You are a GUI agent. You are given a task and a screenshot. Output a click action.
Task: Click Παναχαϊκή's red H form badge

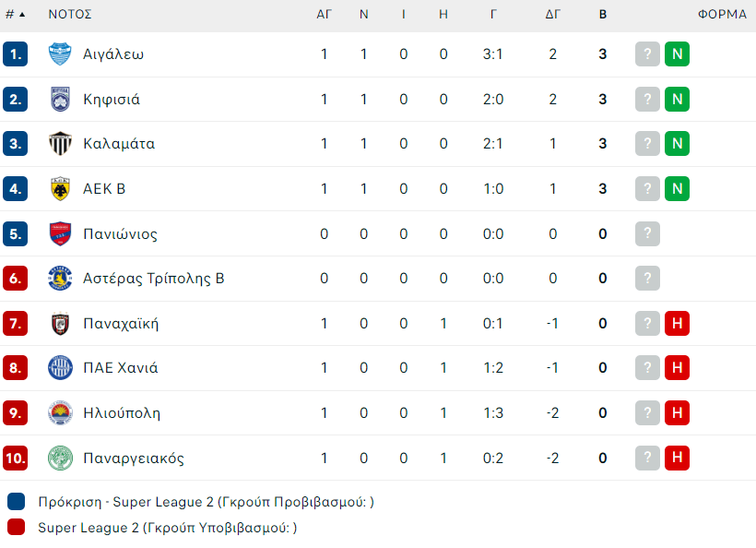tap(677, 323)
